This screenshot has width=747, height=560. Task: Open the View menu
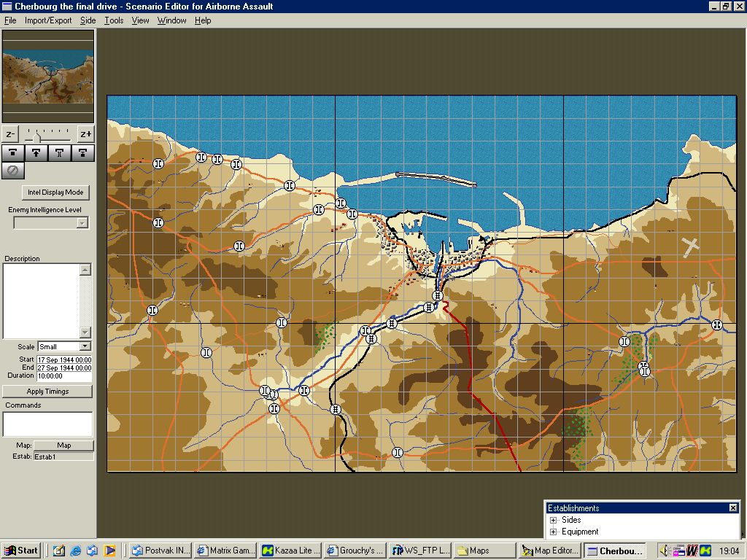point(140,20)
